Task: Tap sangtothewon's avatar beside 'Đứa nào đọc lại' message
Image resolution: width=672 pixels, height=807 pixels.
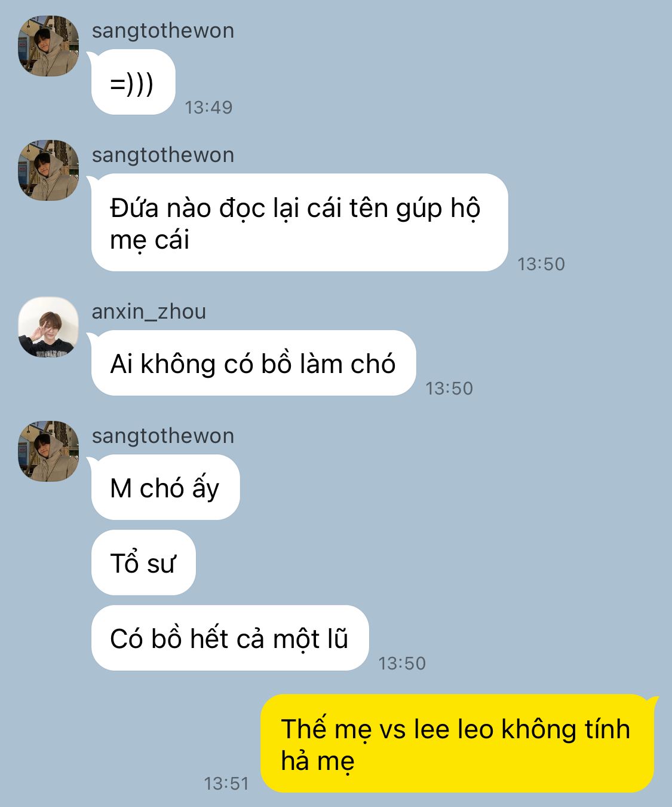Action: click(48, 170)
